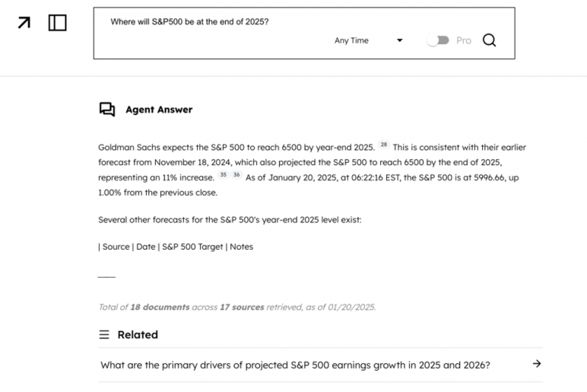Click the Agent Answer chat bubble icon

pos(107,110)
